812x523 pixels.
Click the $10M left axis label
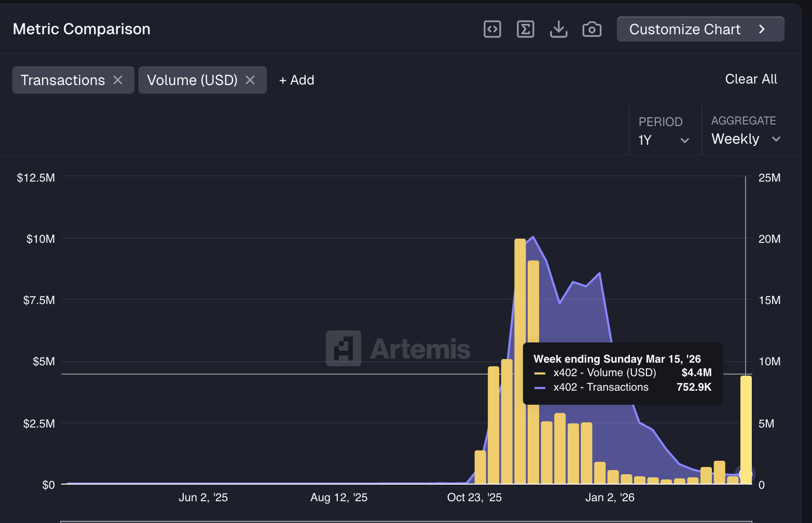tap(40, 239)
